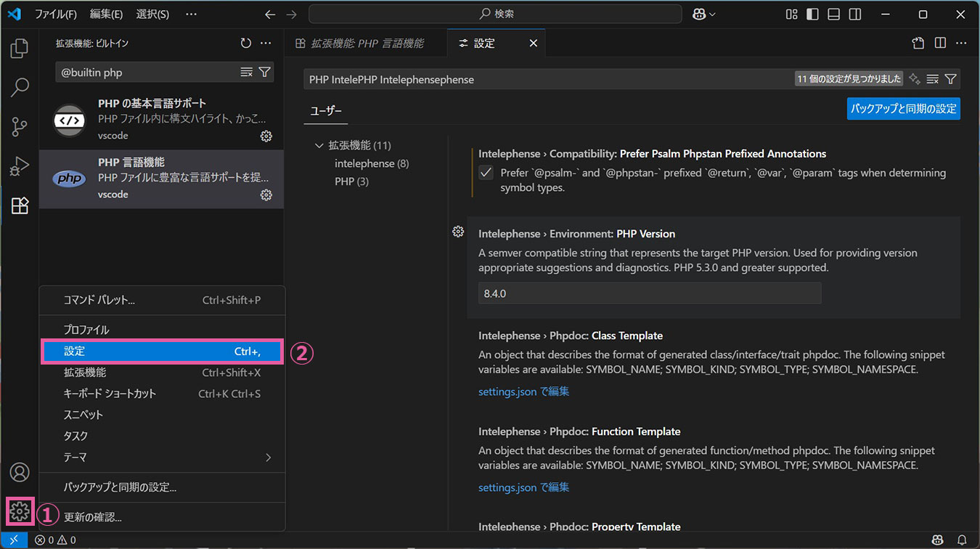Open notifications bell in status bar
The image size is (980, 549).
pyautogui.click(x=962, y=540)
